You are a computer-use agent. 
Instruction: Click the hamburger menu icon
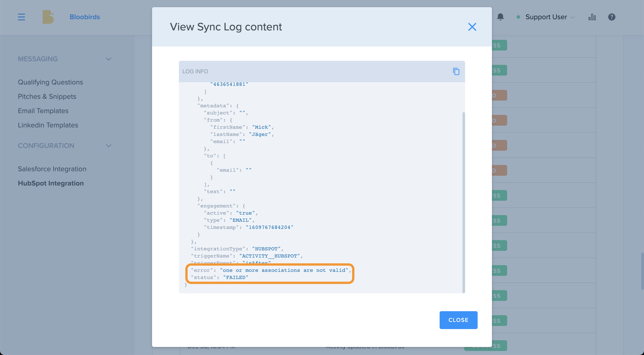pyautogui.click(x=21, y=17)
